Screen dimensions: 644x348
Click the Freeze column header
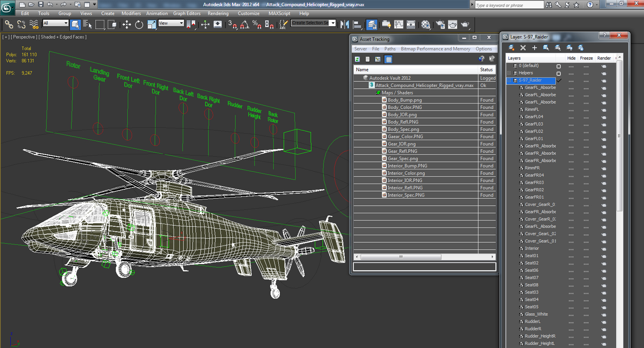pyautogui.click(x=586, y=58)
